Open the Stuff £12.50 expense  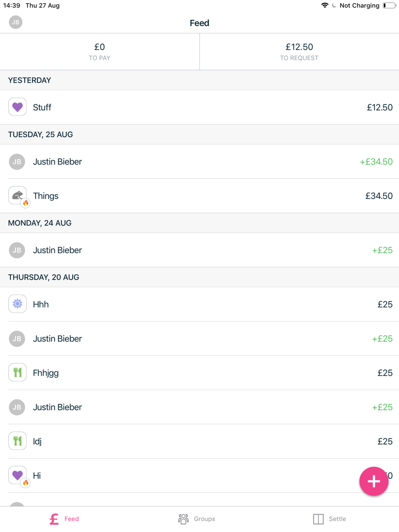(199, 107)
